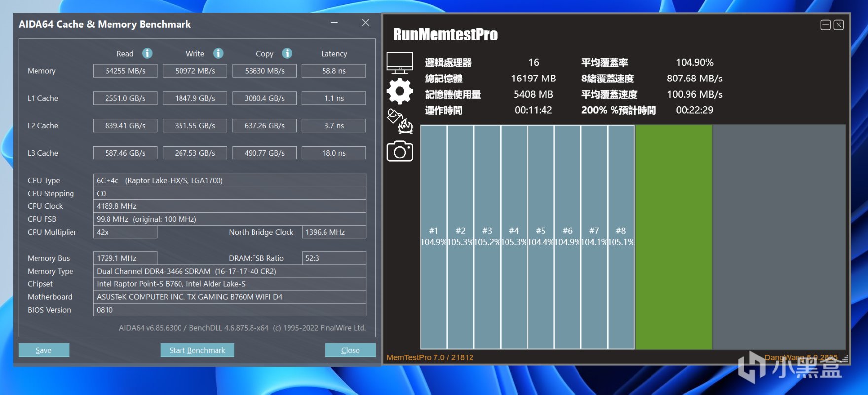
Task: Click L3 Cache Copy value 490.77 GB/s
Action: 264,153
